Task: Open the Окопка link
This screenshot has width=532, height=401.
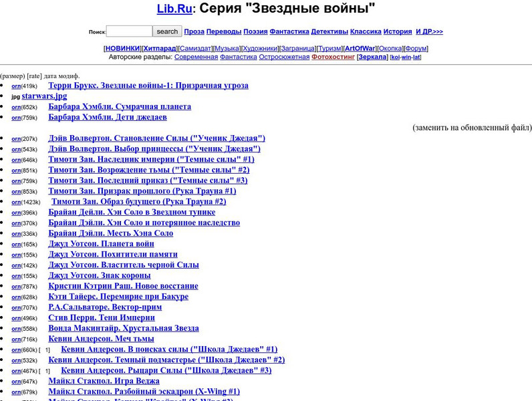Action: tap(390, 49)
